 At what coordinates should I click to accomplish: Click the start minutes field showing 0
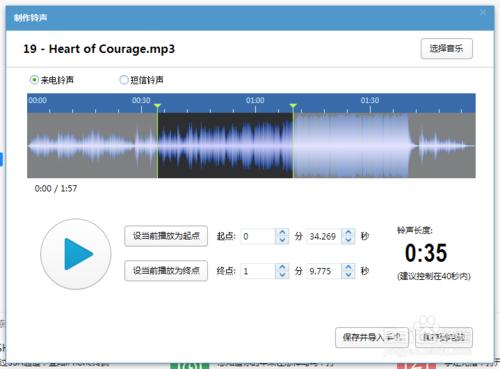tap(258, 236)
